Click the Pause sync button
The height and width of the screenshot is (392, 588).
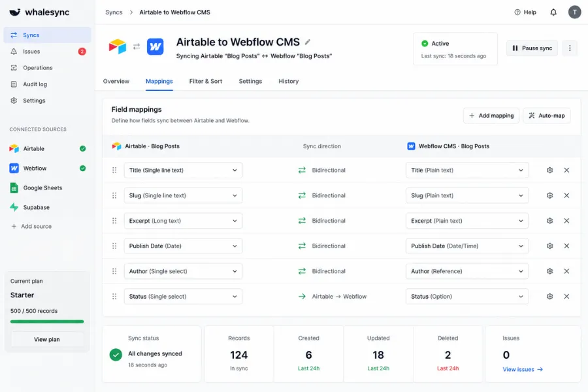click(x=532, y=48)
